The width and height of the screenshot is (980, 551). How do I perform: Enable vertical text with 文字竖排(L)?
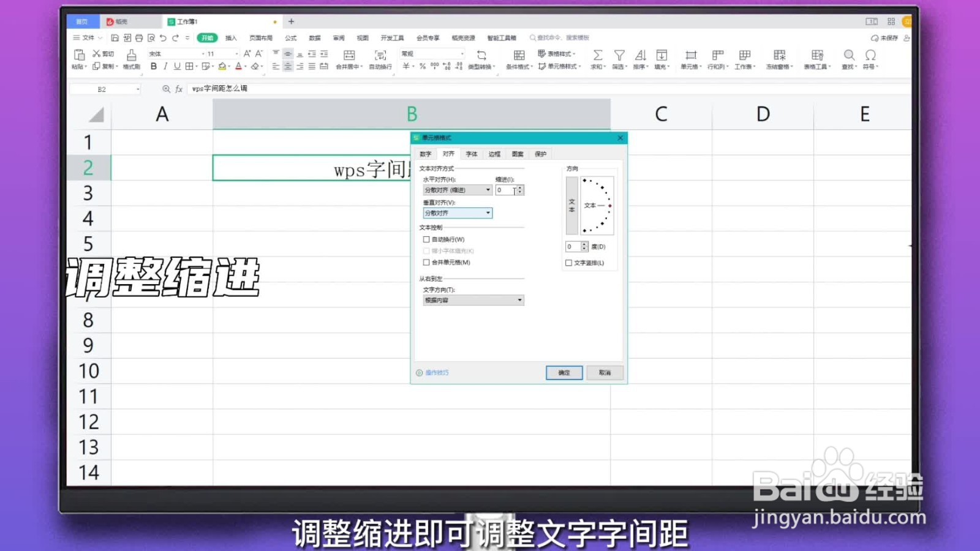point(569,263)
